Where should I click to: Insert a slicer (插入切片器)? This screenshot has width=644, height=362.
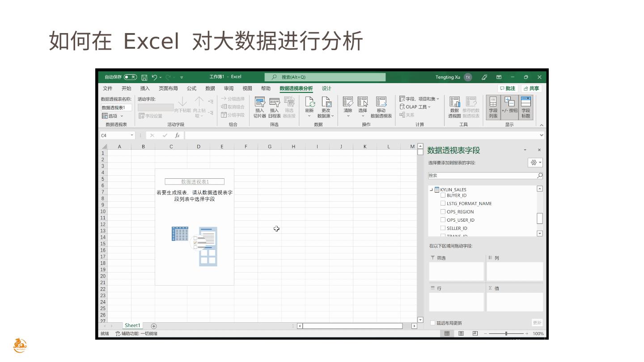(260, 107)
